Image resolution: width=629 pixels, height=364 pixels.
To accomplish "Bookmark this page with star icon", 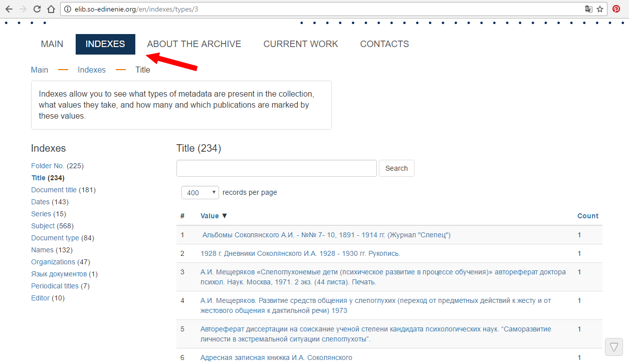I will pyautogui.click(x=600, y=9).
